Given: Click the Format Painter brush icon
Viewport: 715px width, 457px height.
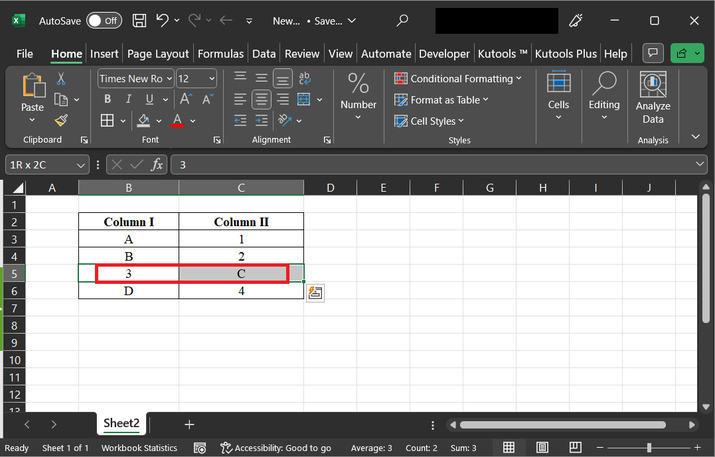Looking at the screenshot, I should click(x=61, y=121).
